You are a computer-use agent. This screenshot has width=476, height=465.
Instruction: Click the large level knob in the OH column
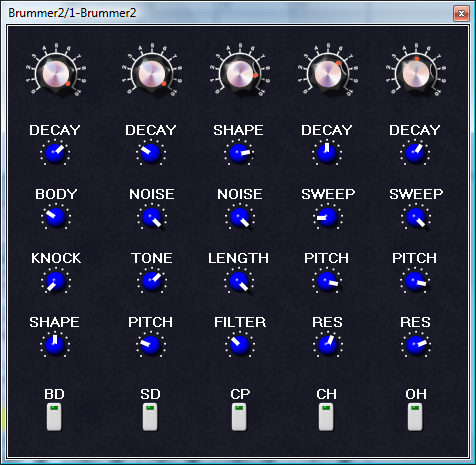point(416,74)
